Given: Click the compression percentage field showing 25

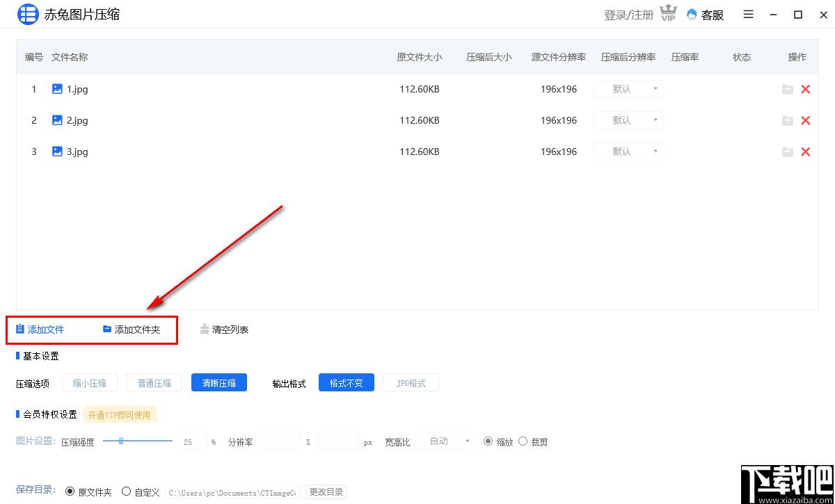Looking at the screenshot, I should pos(192,441).
